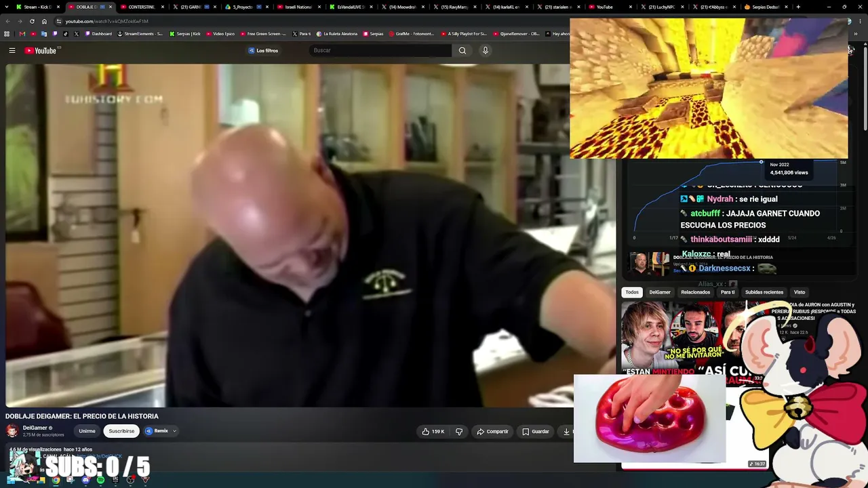Open the browser three-dot menu

point(859,21)
